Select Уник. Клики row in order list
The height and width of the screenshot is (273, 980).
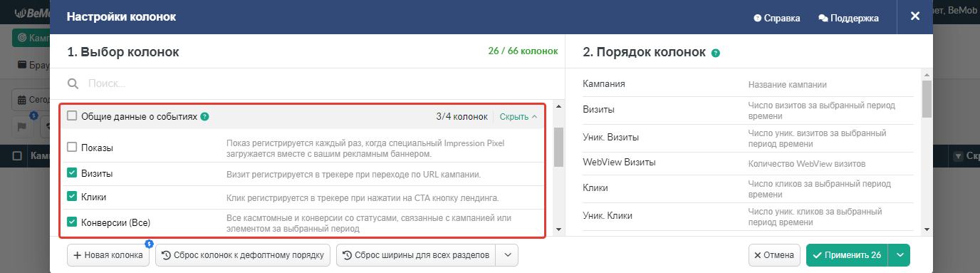point(748,216)
